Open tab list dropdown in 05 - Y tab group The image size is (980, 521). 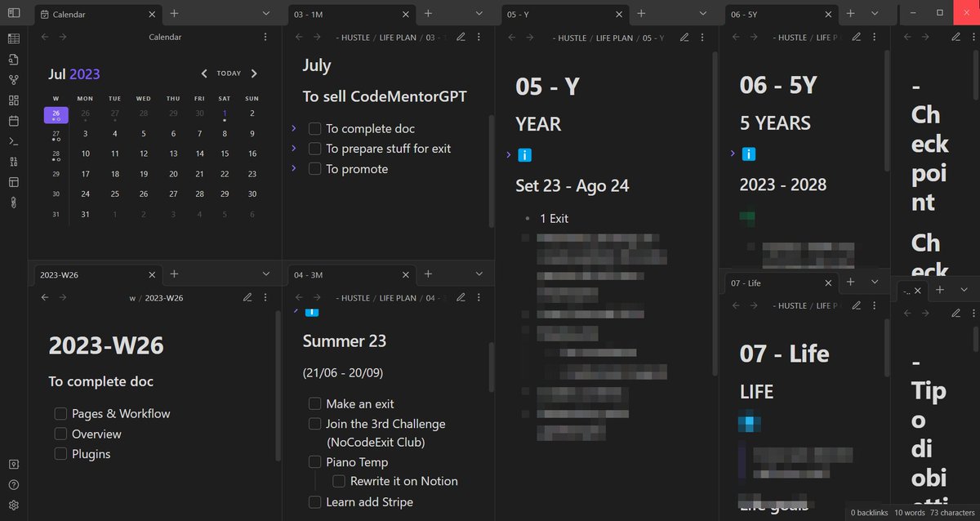coord(703,14)
